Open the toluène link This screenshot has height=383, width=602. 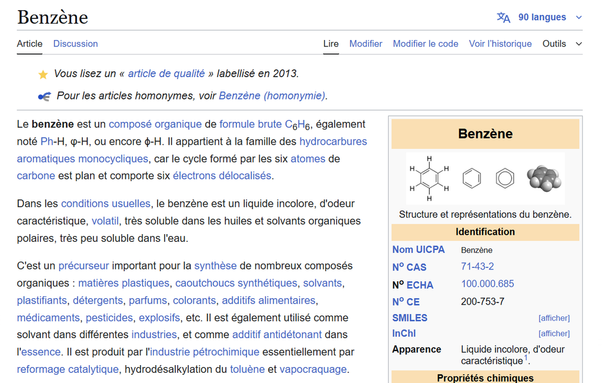click(247, 369)
